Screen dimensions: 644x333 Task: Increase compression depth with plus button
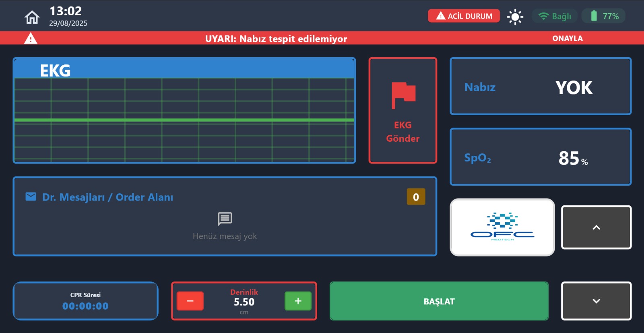[x=298, y=301]
